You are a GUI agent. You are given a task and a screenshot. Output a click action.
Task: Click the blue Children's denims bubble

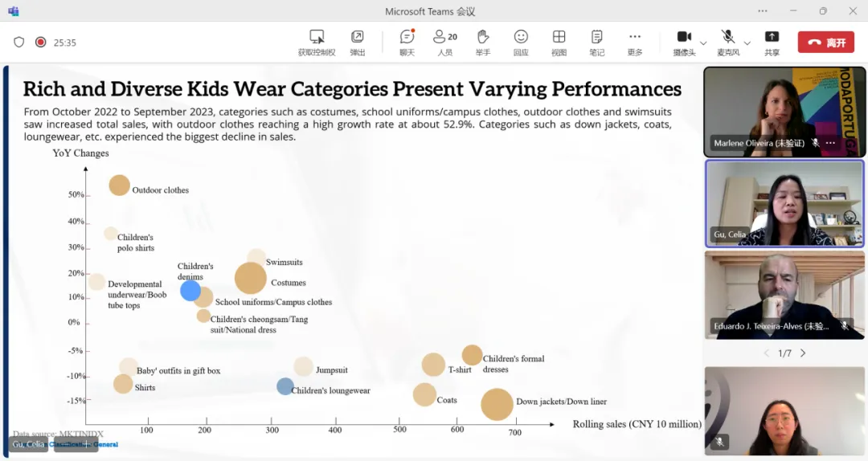coord(190,291)
